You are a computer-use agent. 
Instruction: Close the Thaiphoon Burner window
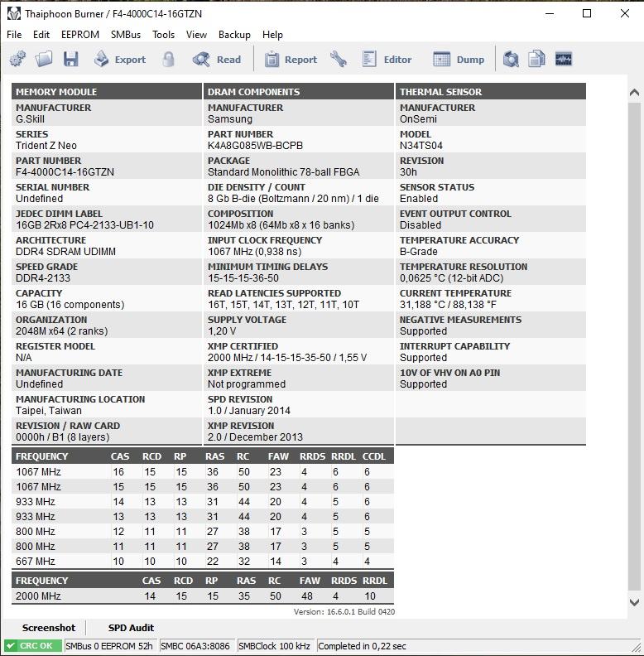(625, 13)
